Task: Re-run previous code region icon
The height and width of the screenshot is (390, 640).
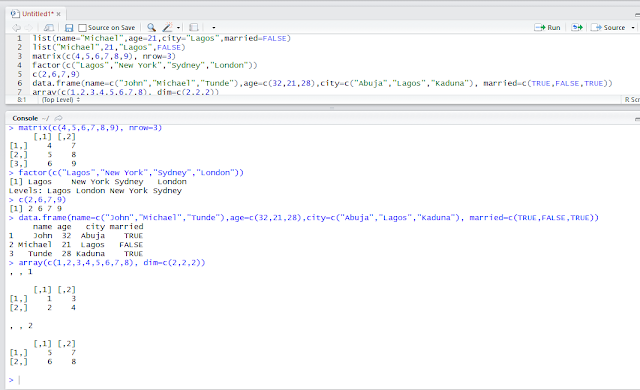Action: tap(577, 27)
